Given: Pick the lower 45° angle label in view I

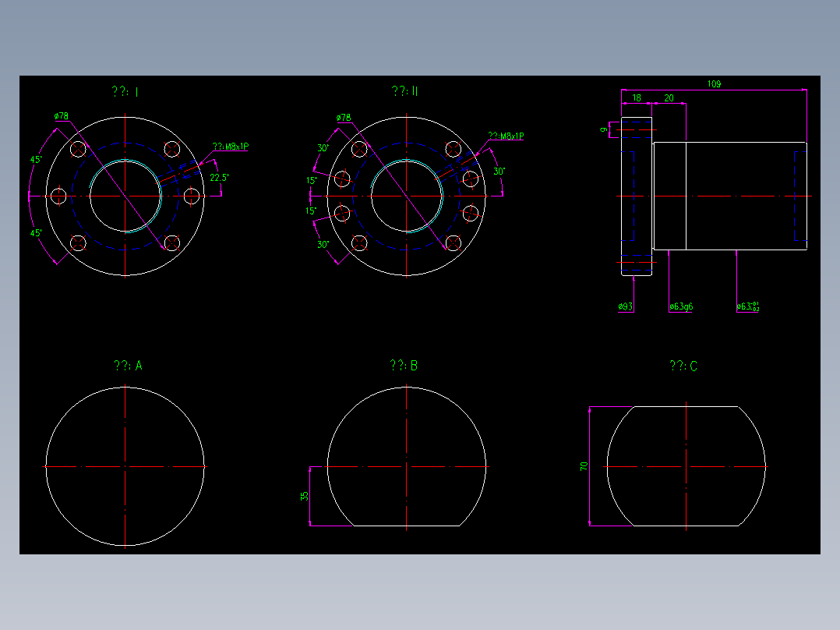Looking at the screenshot, I should click(x=36, y=233).
